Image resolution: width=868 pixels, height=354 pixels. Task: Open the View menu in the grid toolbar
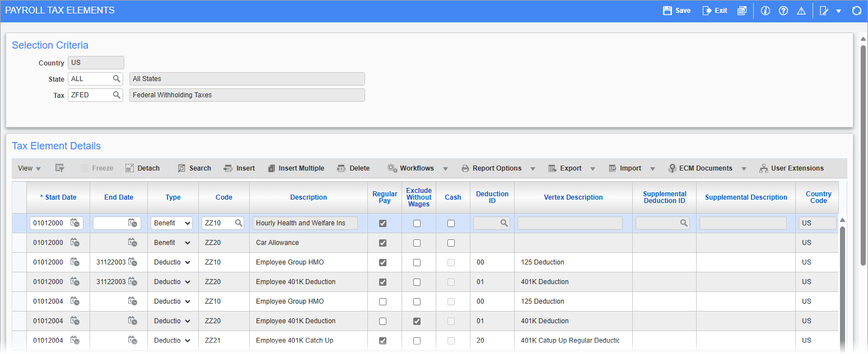29,168
